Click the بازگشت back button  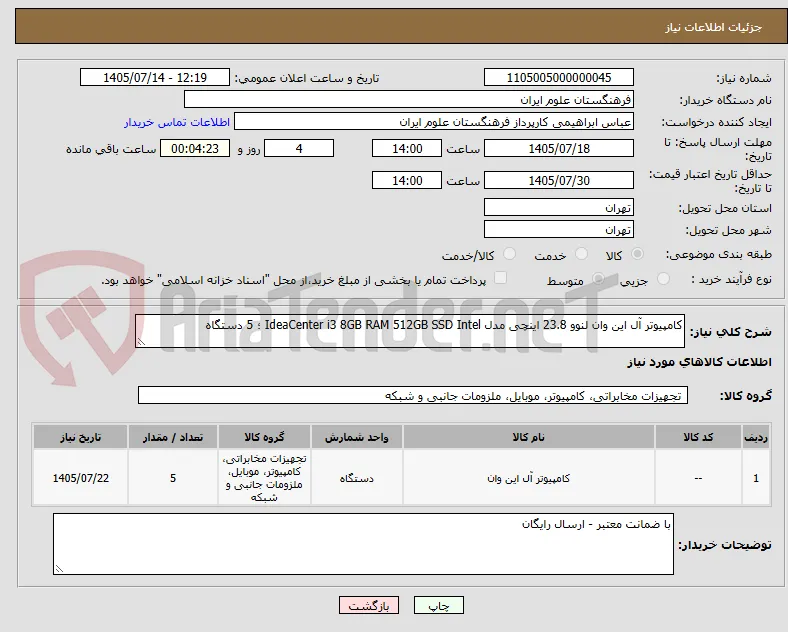pos(369,605)
